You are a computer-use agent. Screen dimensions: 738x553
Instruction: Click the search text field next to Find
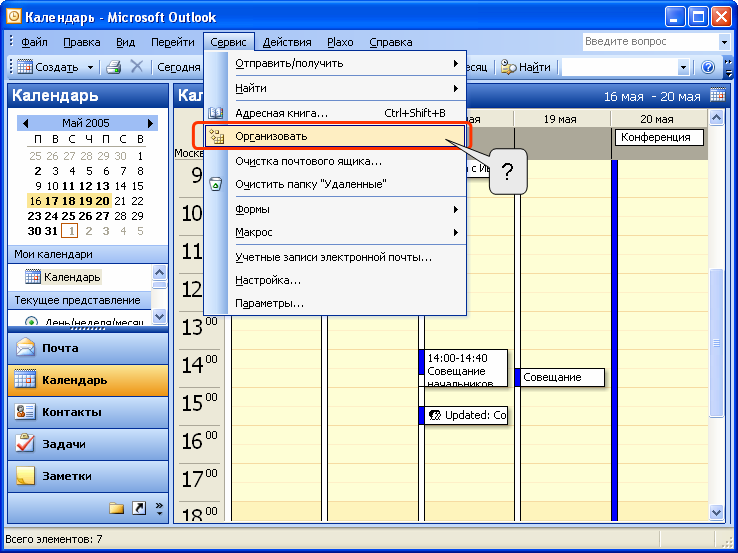620,67
